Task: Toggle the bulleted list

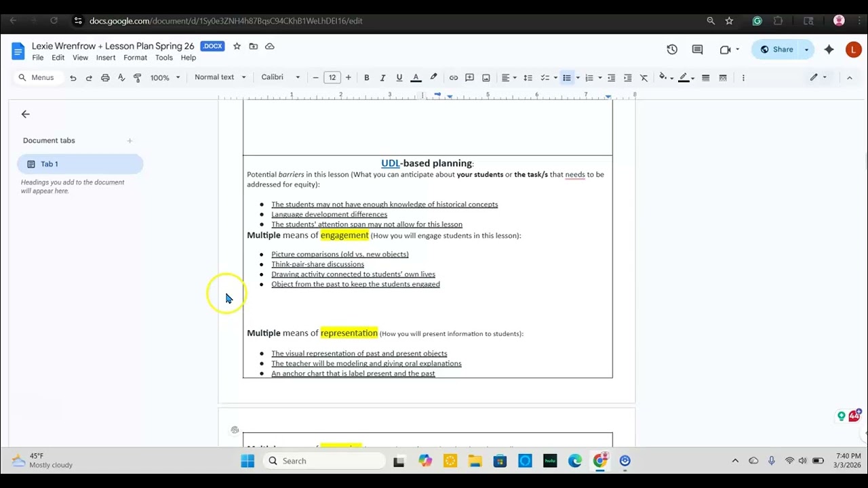Action: click(567, 78)
